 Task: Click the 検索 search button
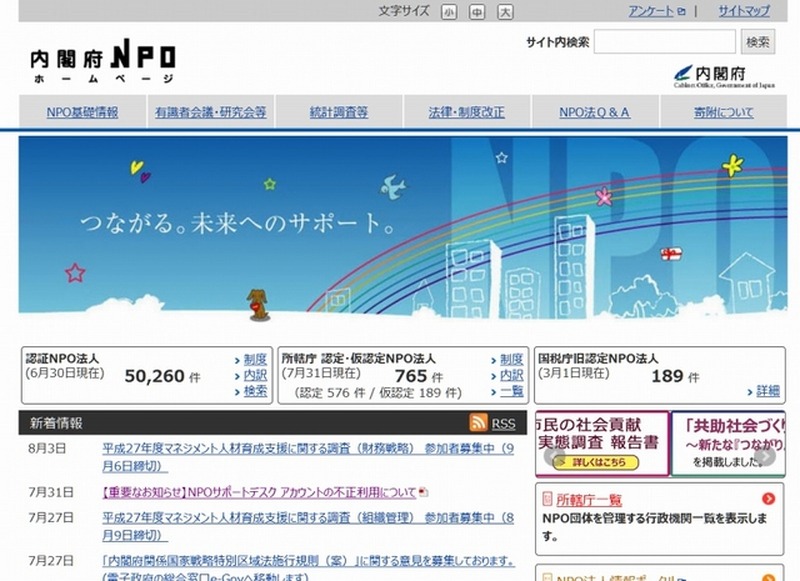tap(757, 42)
